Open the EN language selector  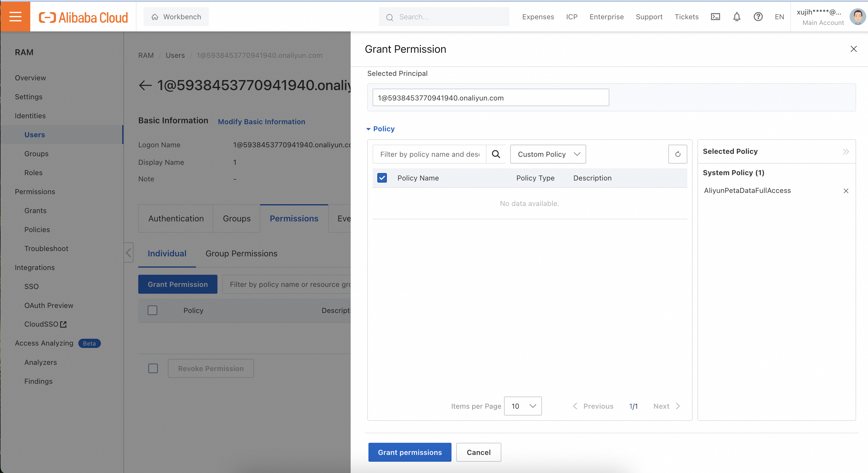(779, 17)
